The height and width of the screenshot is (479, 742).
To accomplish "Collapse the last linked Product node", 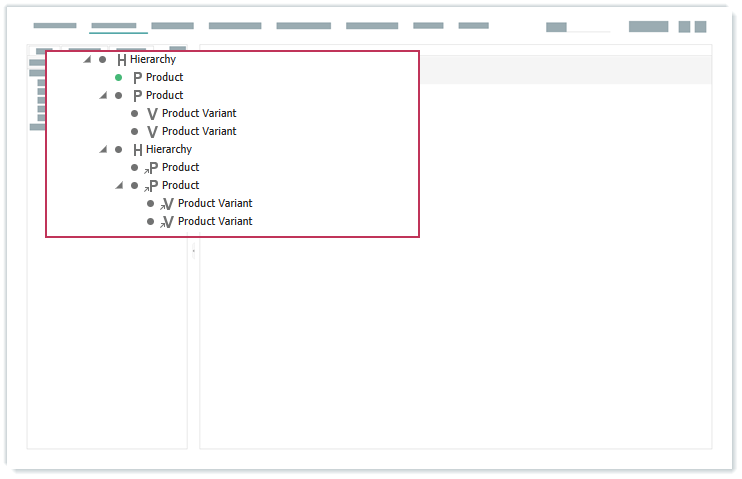I will click(x=119, y=185).
